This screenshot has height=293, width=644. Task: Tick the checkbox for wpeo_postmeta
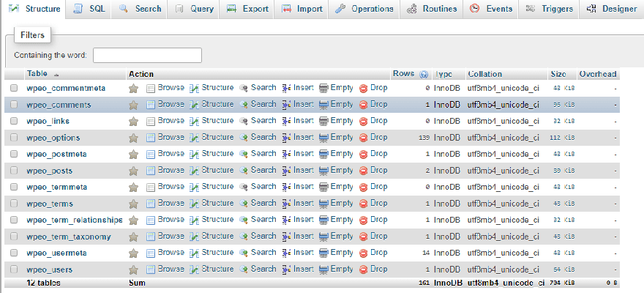(14, 154)
